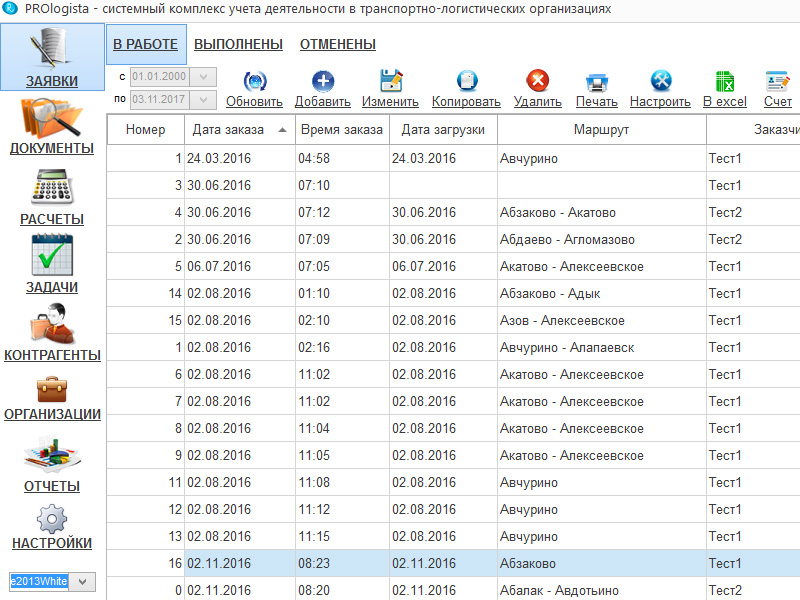
Task: Open the e2013White theme dropdown
Action: tap(83, 581)
